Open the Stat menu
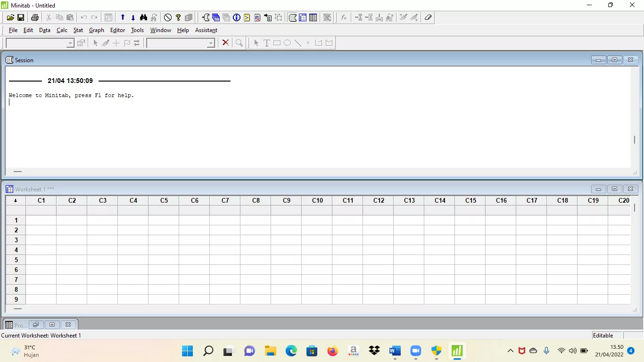This screenshot has width=644, height=362. [x=78, y=30]
